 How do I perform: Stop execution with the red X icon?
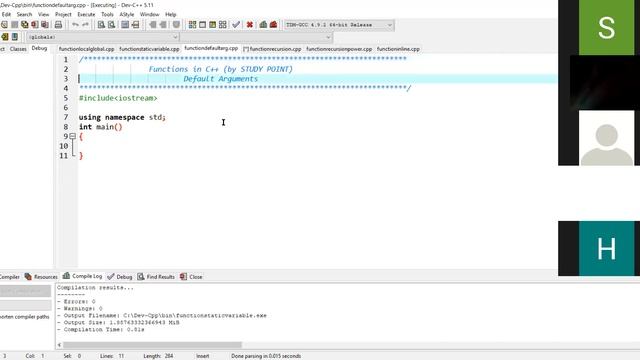[250, 25]
